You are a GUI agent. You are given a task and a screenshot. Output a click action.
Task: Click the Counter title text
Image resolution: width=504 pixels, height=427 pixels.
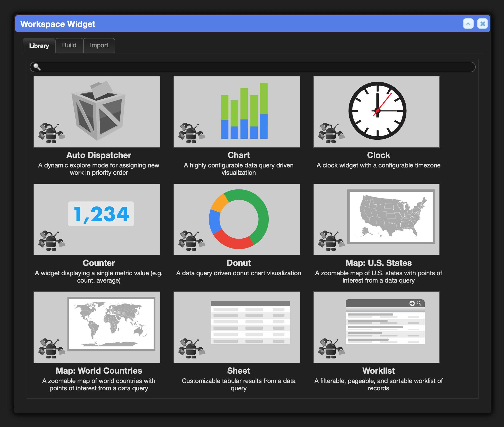click(99, 263)
